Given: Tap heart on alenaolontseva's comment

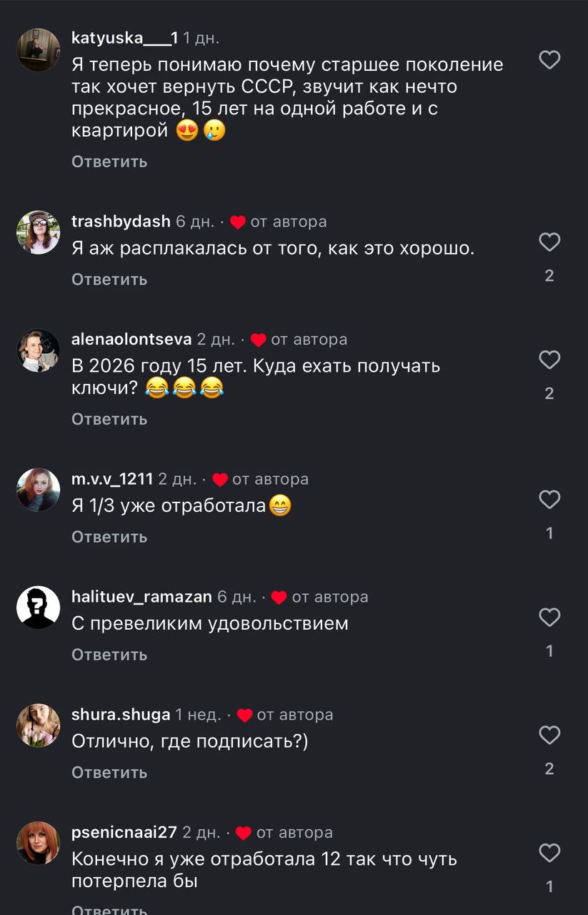Looking at the screenshot, I should point(549,360).
